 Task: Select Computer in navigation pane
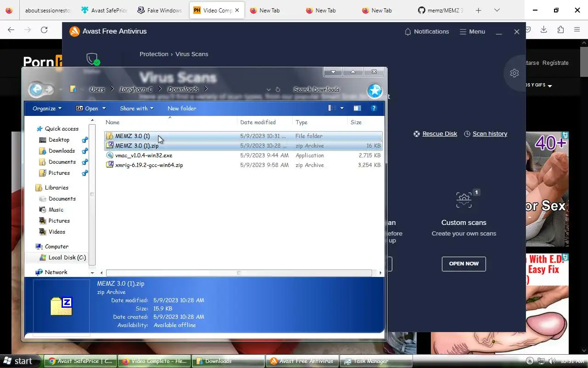pos(57,247)
